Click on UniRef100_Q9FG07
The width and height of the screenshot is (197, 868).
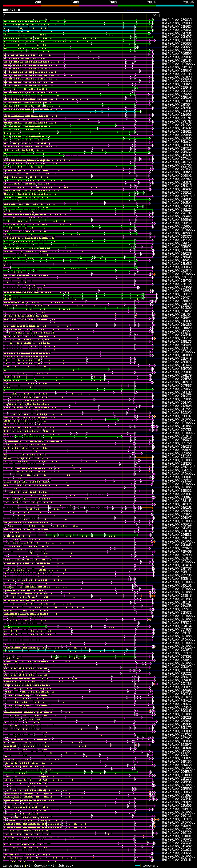[x=177, y=71]
